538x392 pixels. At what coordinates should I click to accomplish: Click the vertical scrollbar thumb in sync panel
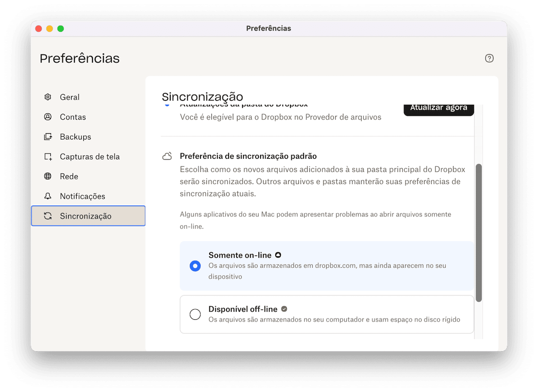coord(478,233)
